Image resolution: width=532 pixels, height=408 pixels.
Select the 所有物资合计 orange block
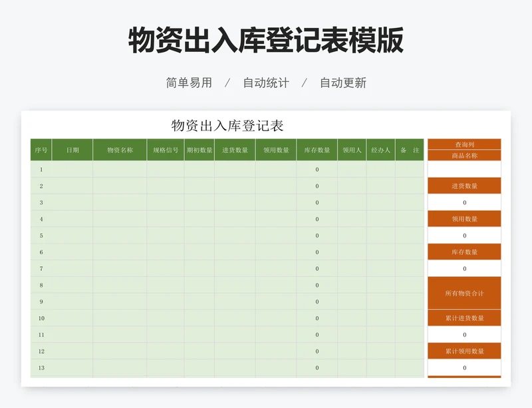pyautogui.click(x=464, y=294)
